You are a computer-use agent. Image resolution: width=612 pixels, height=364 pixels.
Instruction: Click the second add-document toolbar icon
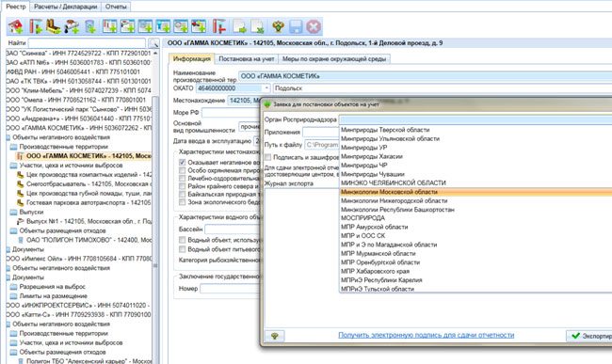128,26
